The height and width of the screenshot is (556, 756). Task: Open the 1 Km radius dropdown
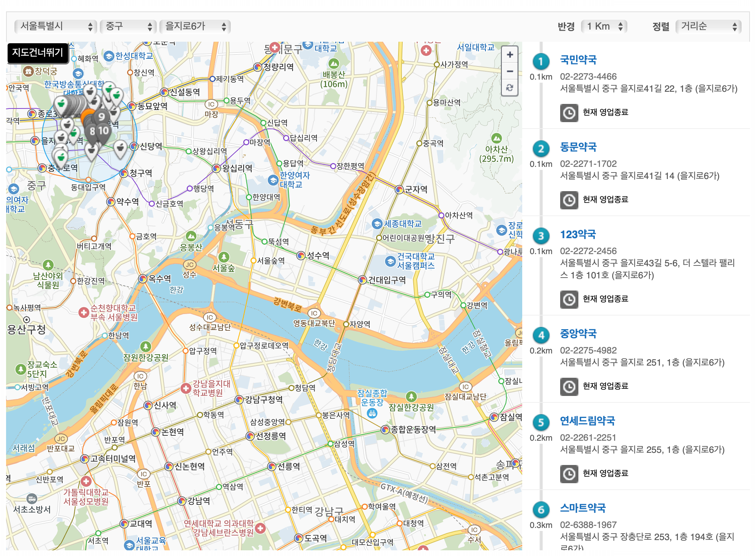coord(604,26)
